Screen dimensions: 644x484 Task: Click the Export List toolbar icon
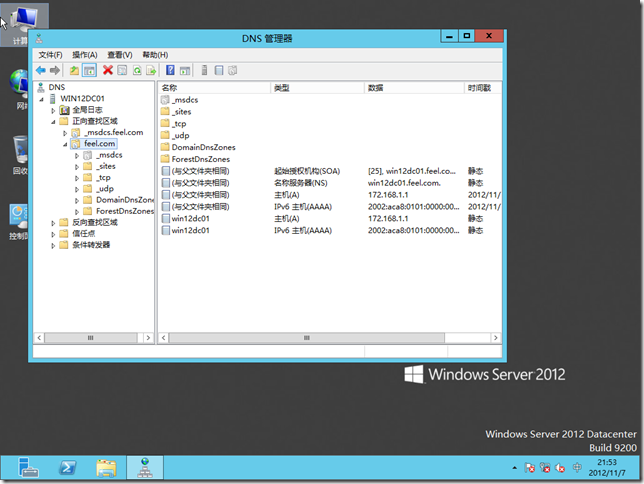[x=151, y=71]
